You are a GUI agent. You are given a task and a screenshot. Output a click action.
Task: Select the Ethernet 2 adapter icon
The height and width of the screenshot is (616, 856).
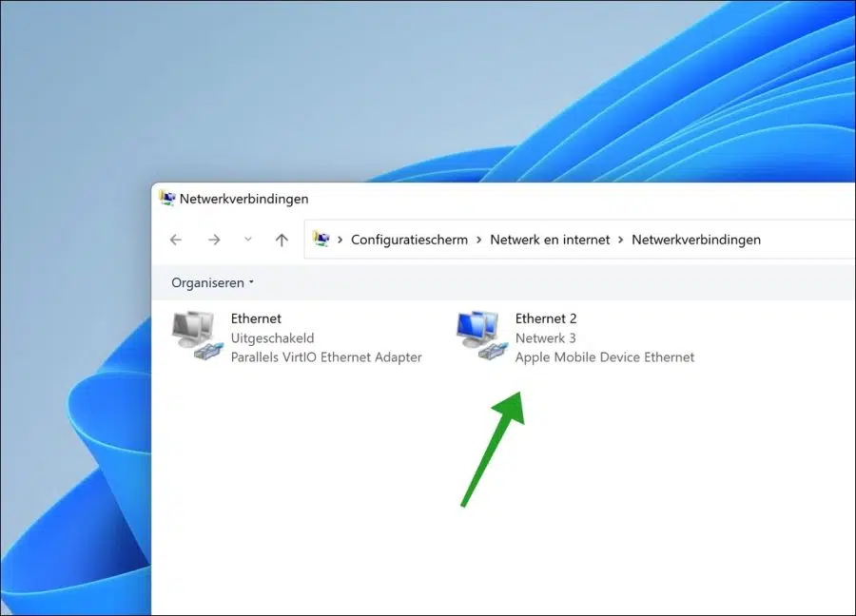click(x=482, y=337)
